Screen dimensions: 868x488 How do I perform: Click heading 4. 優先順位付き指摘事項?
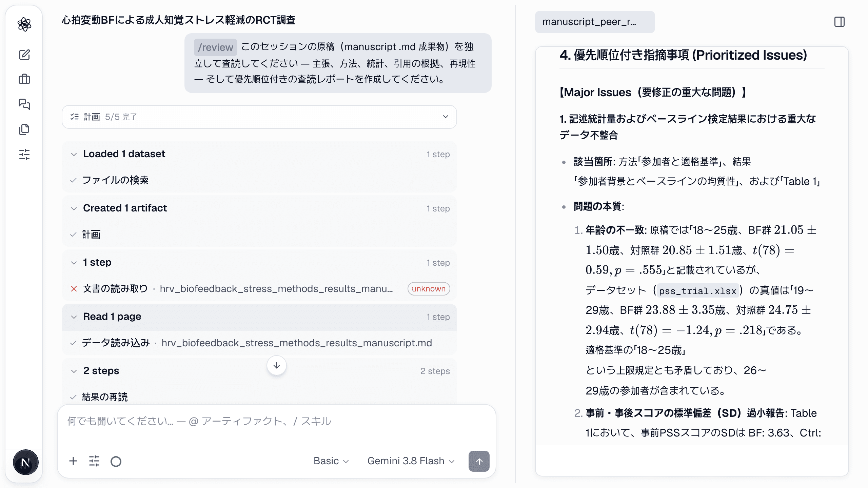(x=683, y=55)
